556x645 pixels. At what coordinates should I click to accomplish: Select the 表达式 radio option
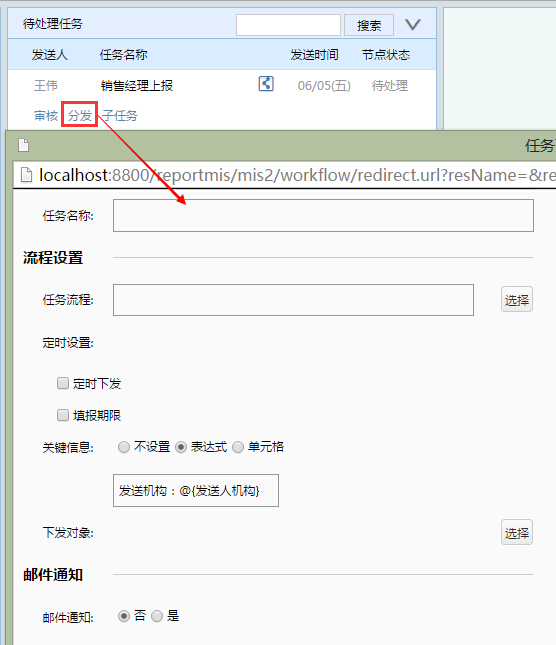click(x=181, y=447)
